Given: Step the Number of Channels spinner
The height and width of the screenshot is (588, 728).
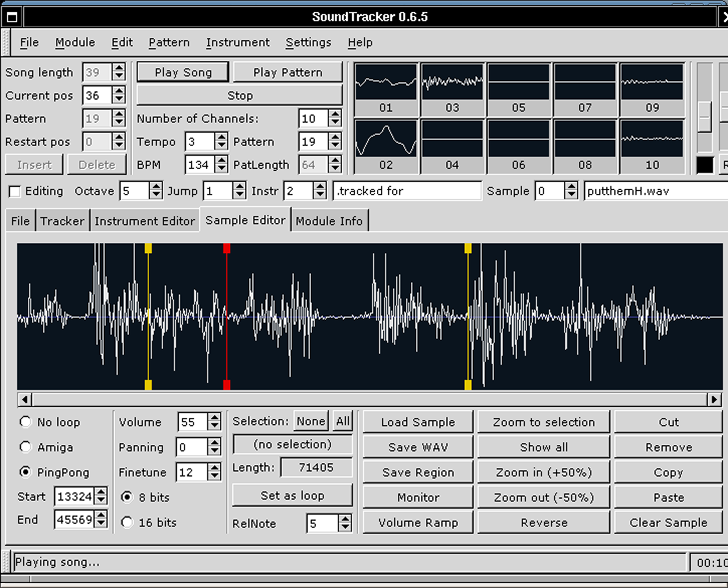Looking at the screenshot, I should (335, 118).
